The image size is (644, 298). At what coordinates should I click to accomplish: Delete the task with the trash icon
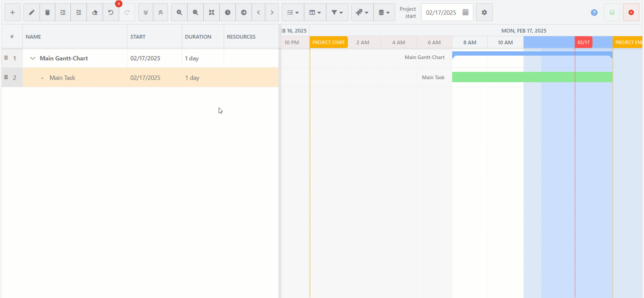pos(47,12)
